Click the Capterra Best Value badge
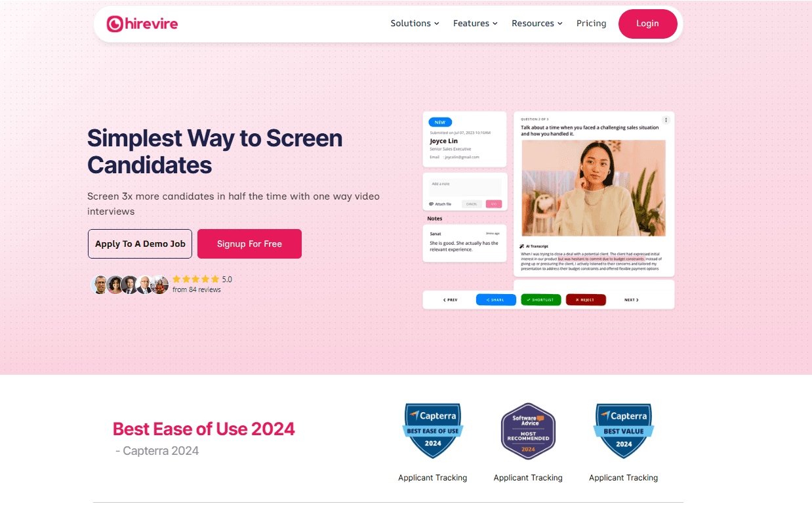The height and width of the screenshot is (531, 812). coord(624,431)
